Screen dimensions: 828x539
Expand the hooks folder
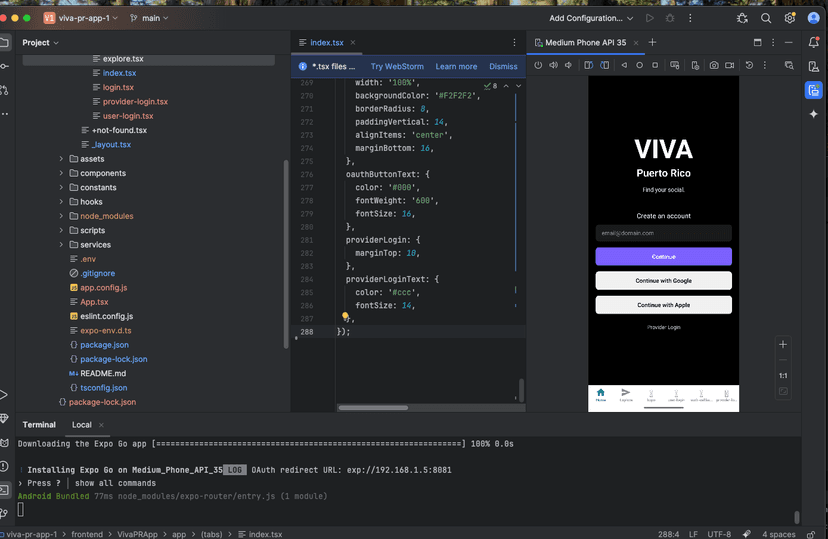[61, 202]
